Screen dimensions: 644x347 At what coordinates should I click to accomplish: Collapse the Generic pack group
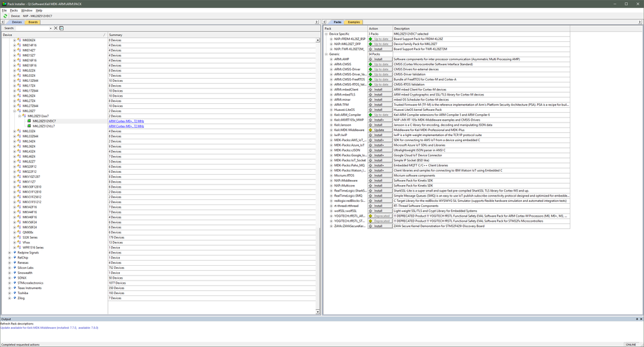pos(327,54)
